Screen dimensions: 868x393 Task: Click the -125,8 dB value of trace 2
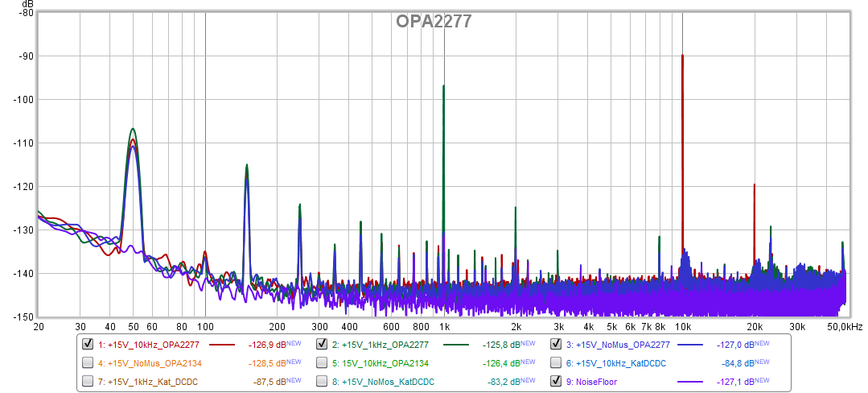tap(501, 345)
